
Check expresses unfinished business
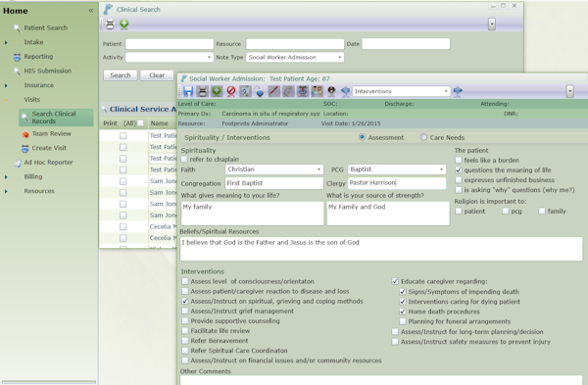459,180
